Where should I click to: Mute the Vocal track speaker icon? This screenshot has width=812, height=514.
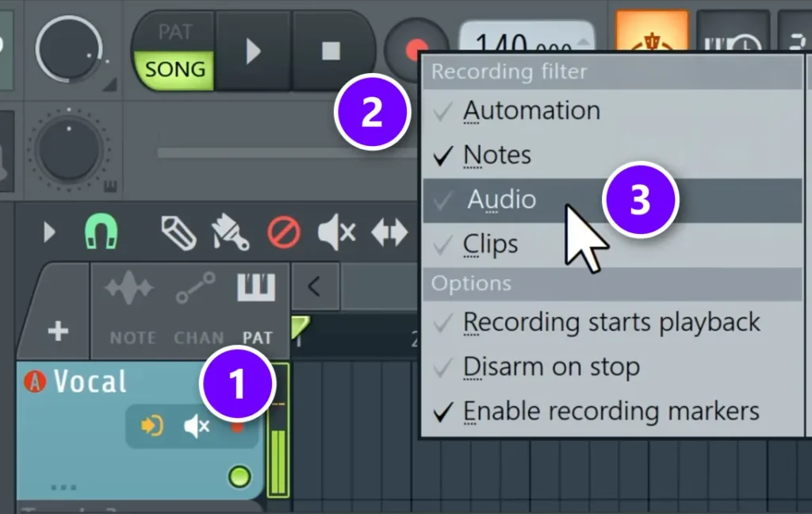197,426
